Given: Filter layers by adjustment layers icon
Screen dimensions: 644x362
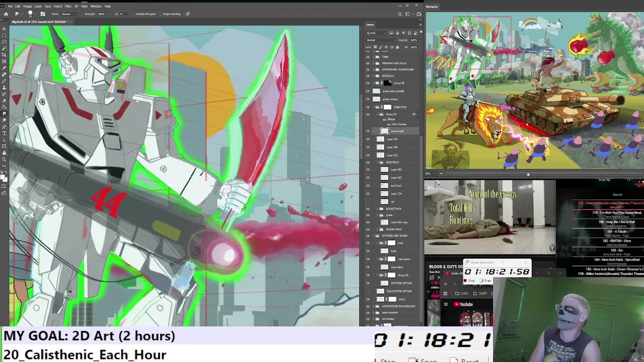Looking at the screenshot, I should pyautogui.click(x=397, y=33).
